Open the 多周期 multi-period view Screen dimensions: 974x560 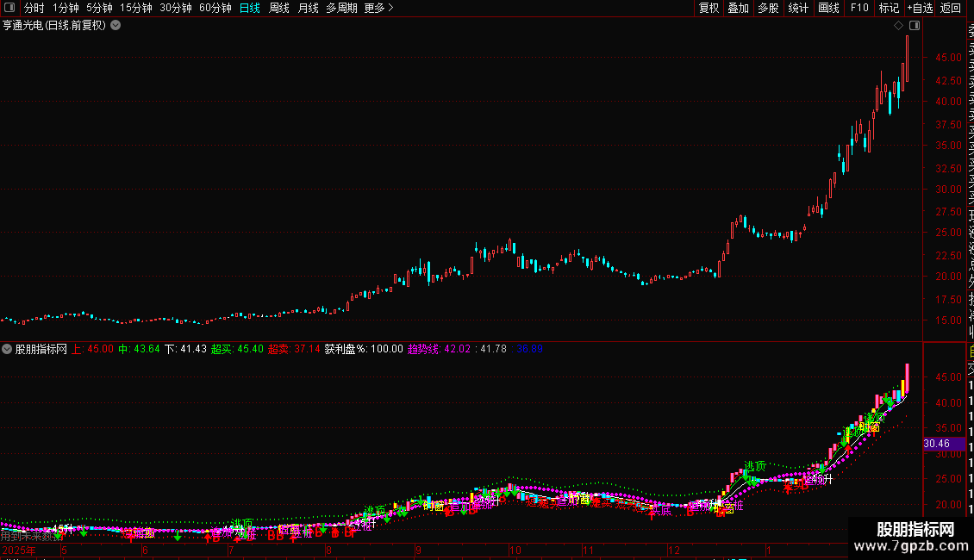click(x=341, y=8)
